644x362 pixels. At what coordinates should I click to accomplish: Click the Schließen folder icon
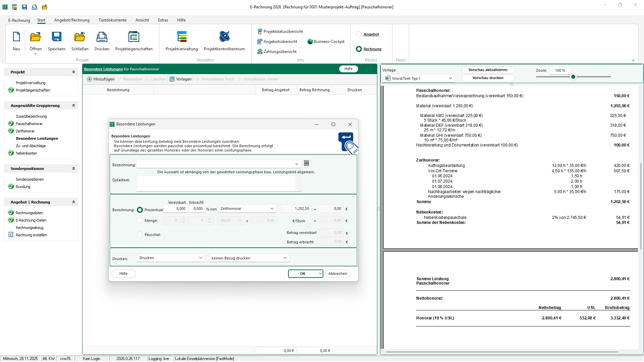(80, 37)
